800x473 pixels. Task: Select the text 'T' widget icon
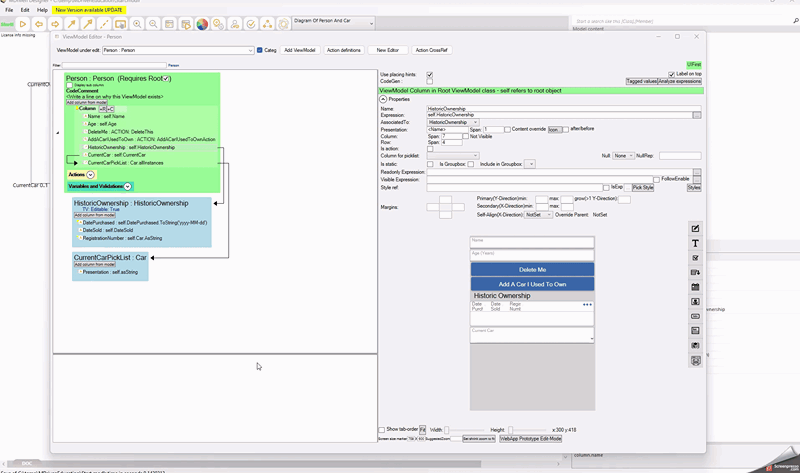696,243
